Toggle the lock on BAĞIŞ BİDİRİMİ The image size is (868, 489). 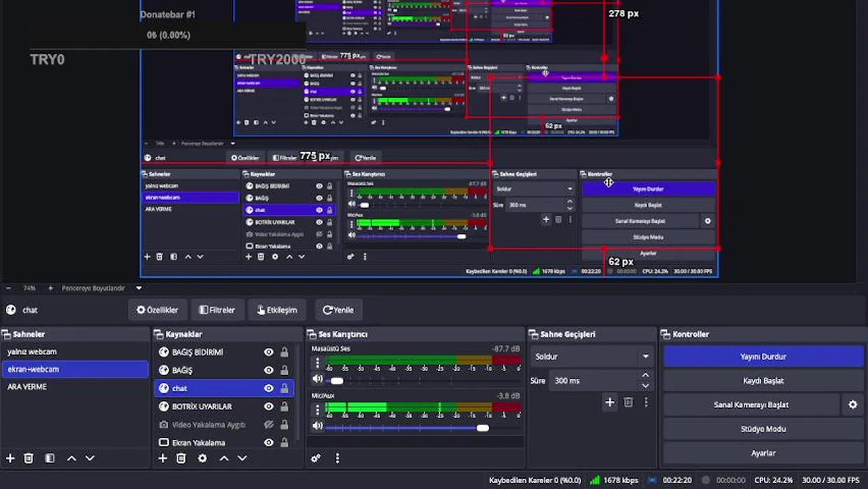point(285,352)
